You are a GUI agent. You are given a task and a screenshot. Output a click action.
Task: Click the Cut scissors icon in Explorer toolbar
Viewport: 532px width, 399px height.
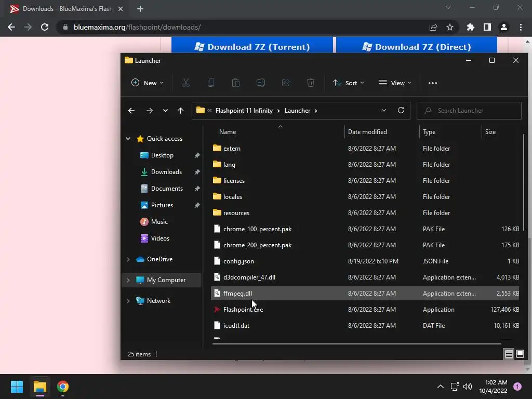[186, 83]
